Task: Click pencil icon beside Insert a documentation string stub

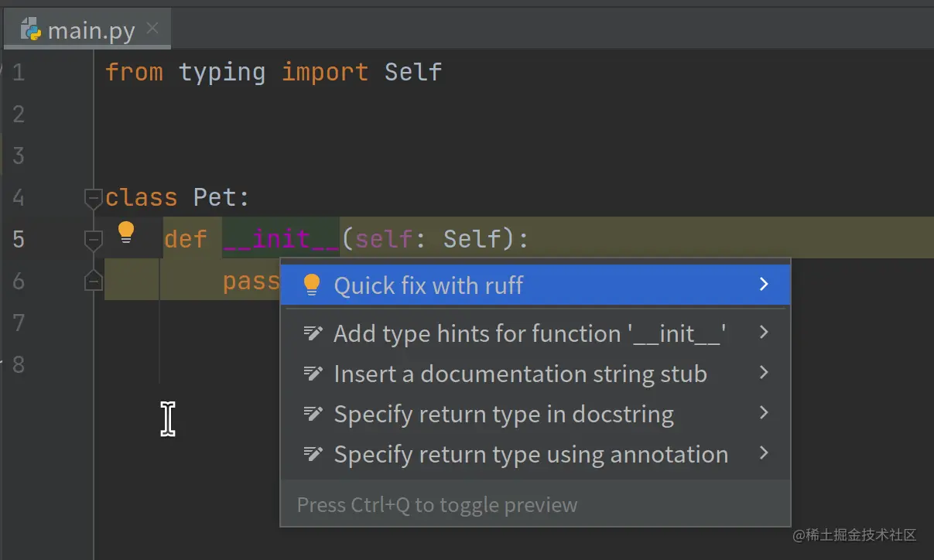Action: click(x=312, y=374)
